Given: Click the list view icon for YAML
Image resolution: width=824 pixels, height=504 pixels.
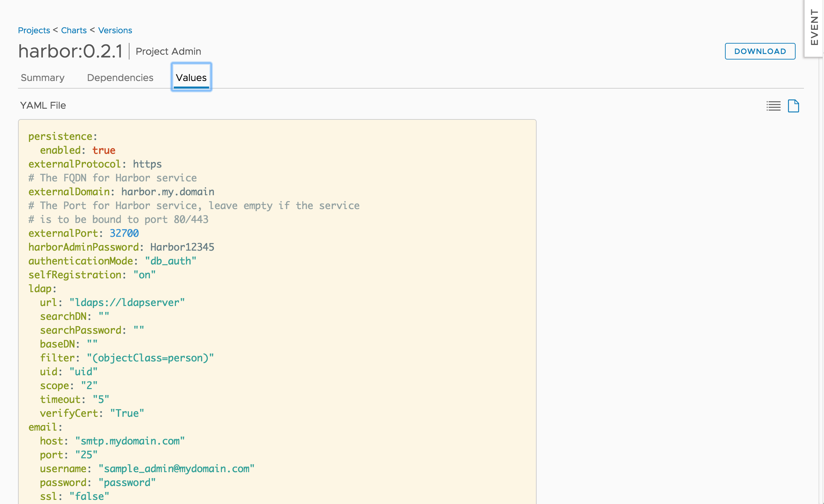Looking at the screenshot, I should 773,106.
